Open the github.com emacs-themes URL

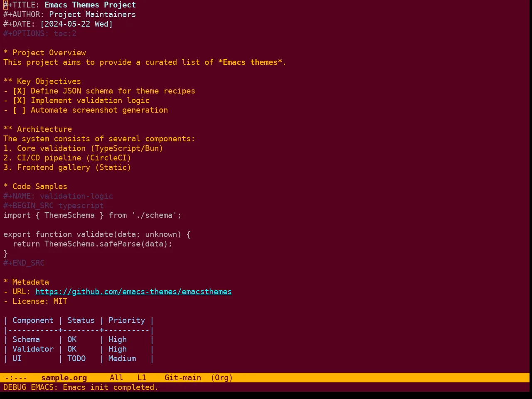pos(133,292)
